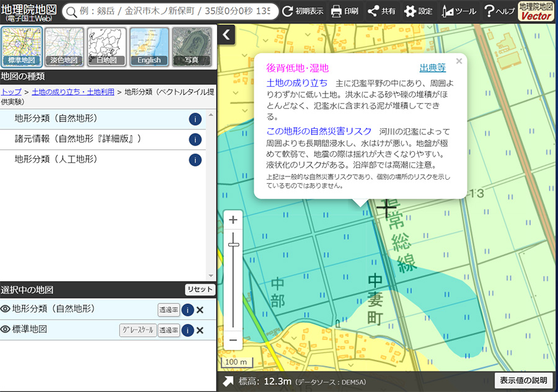Screen dimensions: 558x392
Task: Show info for 地形分類（人工地形）
Action: click(195, 160)
